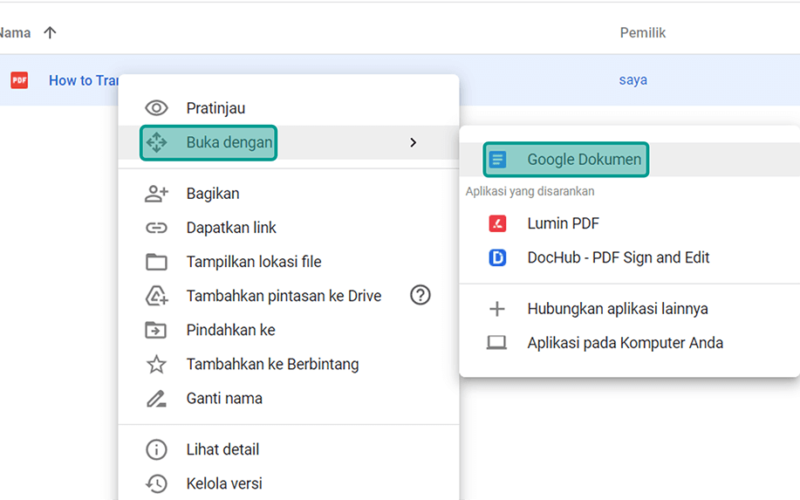Image resolution: width=800 pixels, height=500 pixels.
Task: Click the pencil icon for Ganti nama
Action: [156, 398]
